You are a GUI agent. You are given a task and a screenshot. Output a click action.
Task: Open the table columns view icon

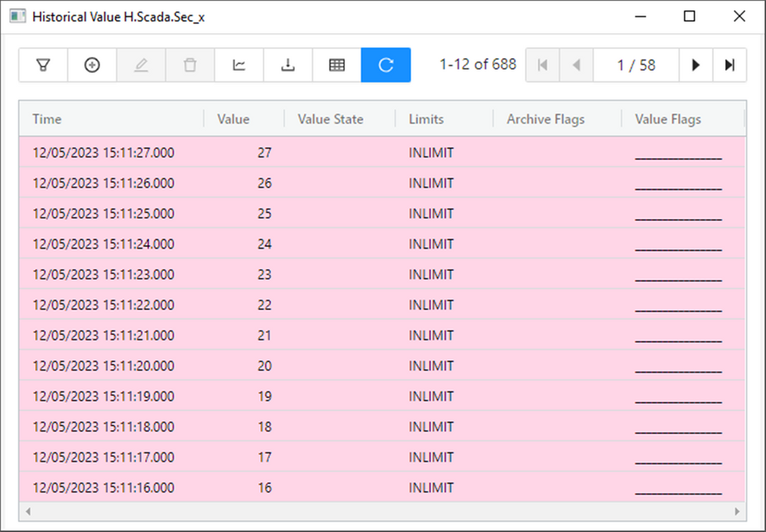coord(337,65)
